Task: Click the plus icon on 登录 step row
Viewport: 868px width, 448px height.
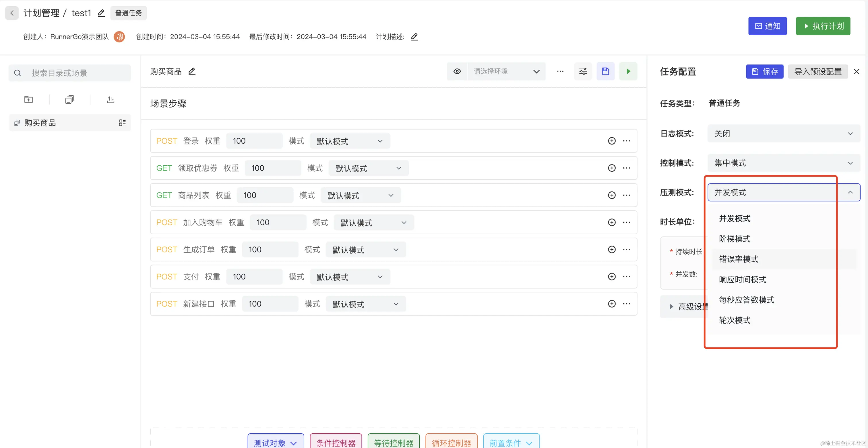Action: tap(612, 141)
